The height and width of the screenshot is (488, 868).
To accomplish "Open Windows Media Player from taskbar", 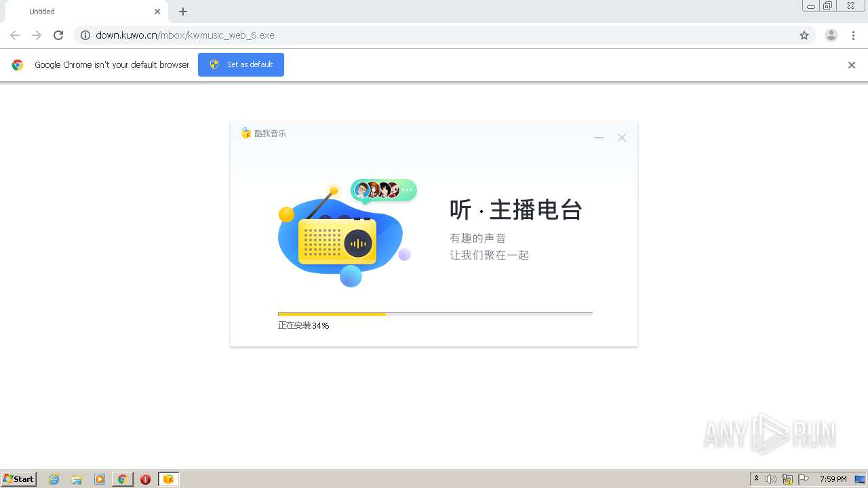I will point(100,479).
